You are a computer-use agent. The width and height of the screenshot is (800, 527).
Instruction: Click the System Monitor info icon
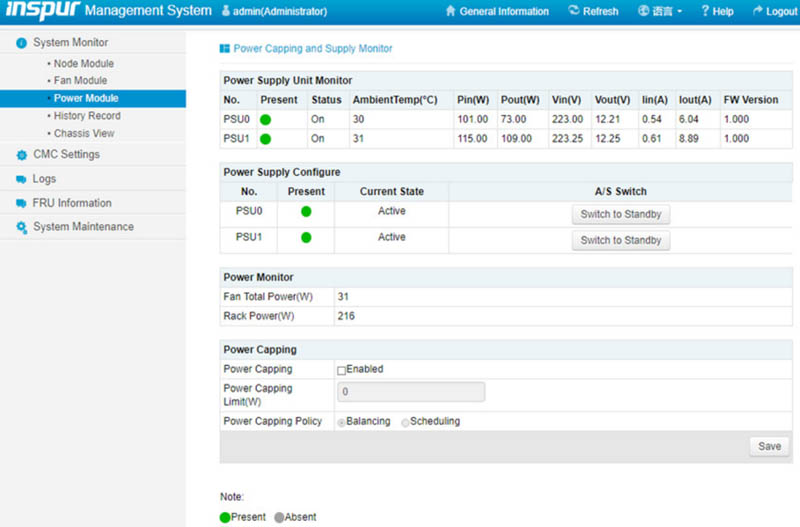click(21, 43)
